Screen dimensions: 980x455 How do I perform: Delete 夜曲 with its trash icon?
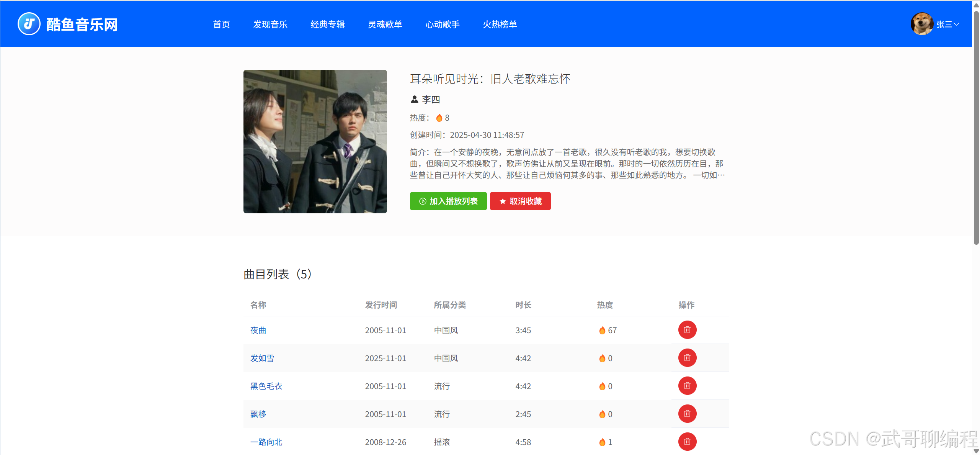coord(687,330)
